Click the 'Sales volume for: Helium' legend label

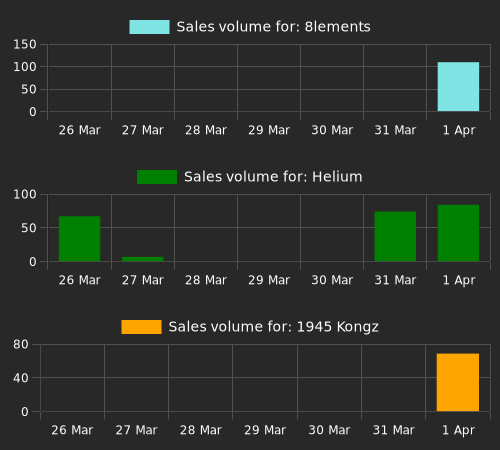(273, 177)
